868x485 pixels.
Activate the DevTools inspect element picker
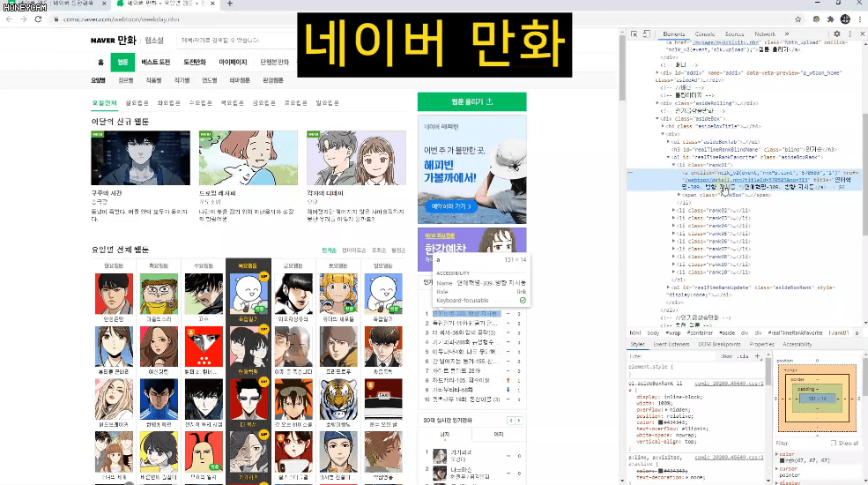pos(634,34)
